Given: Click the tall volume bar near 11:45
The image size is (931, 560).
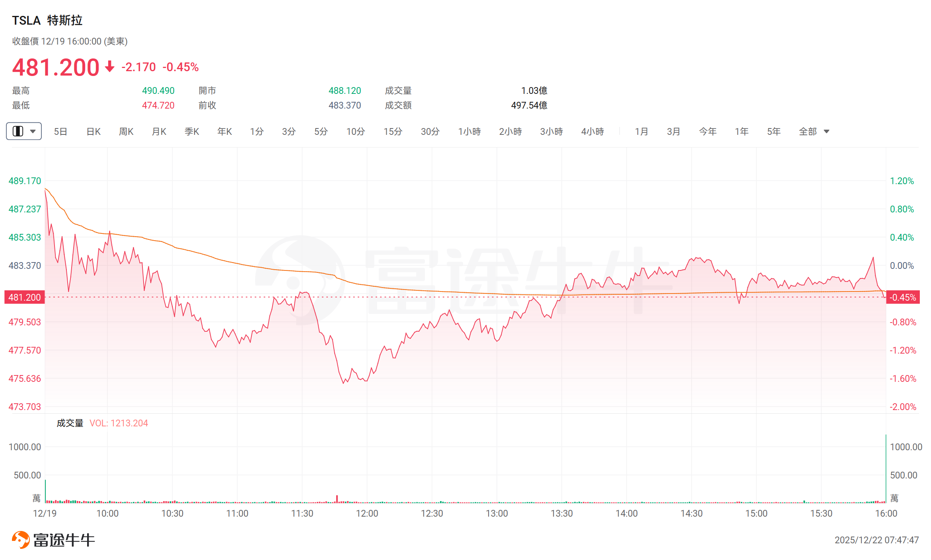Looking at the screenshot, I should tap(337, 499).
